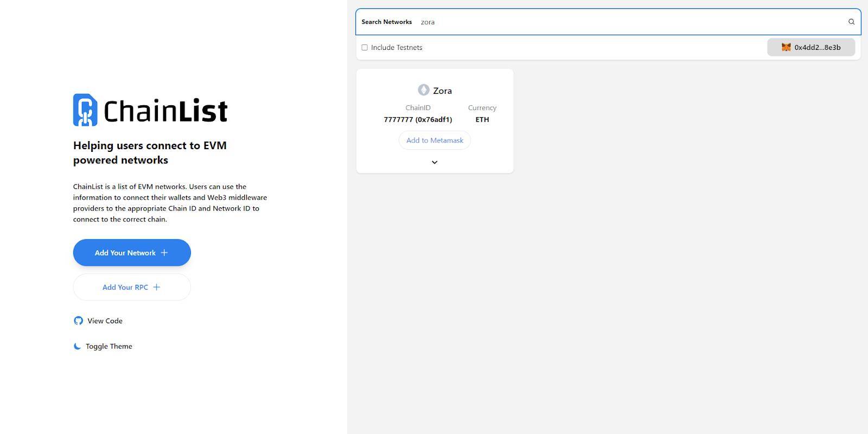Expand the Zora card details chevron
Viewport: 868px width, 434px height.
click(435, 162)
